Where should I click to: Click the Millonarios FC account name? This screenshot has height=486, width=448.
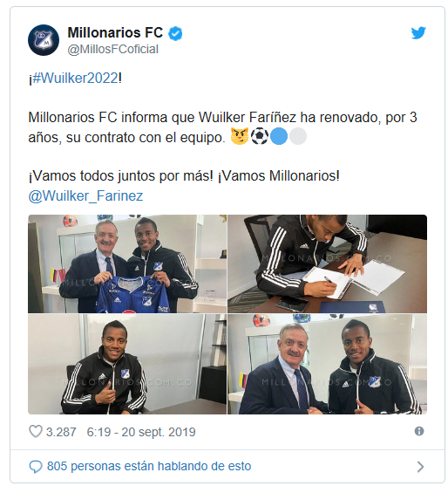[115, 32]
